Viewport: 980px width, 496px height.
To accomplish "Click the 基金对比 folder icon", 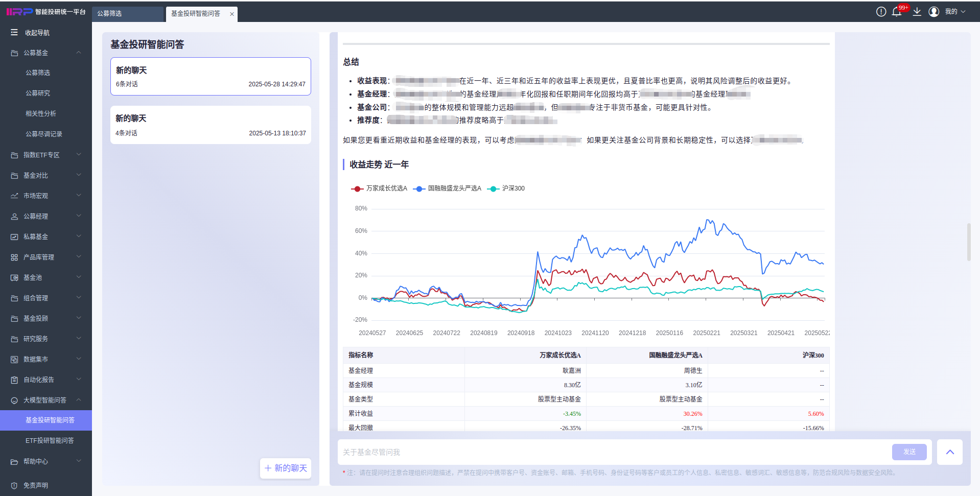I will click(x=14, y=176).
